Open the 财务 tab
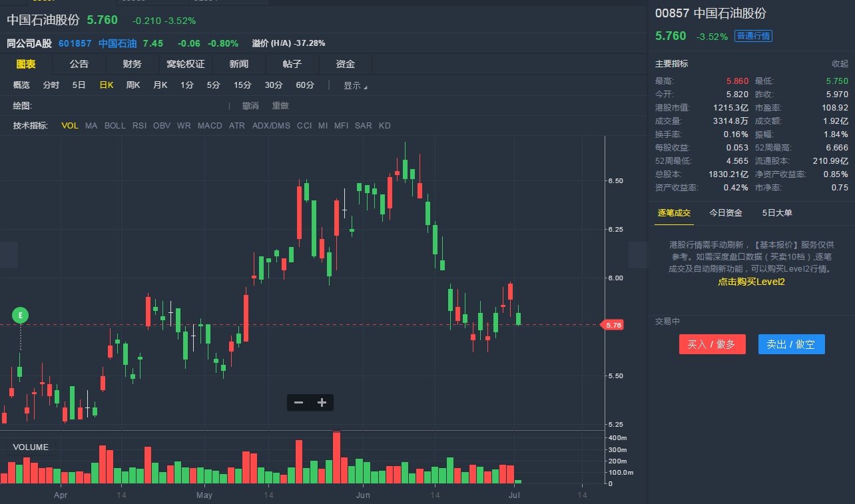The height and width of the screenshot is (504, 855). [132, 64]
